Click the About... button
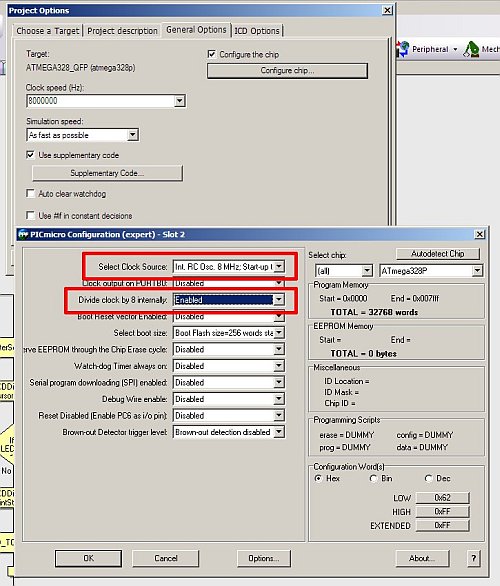Image resolution: width=500 pixels, height=586 pixels. [422, 558]
